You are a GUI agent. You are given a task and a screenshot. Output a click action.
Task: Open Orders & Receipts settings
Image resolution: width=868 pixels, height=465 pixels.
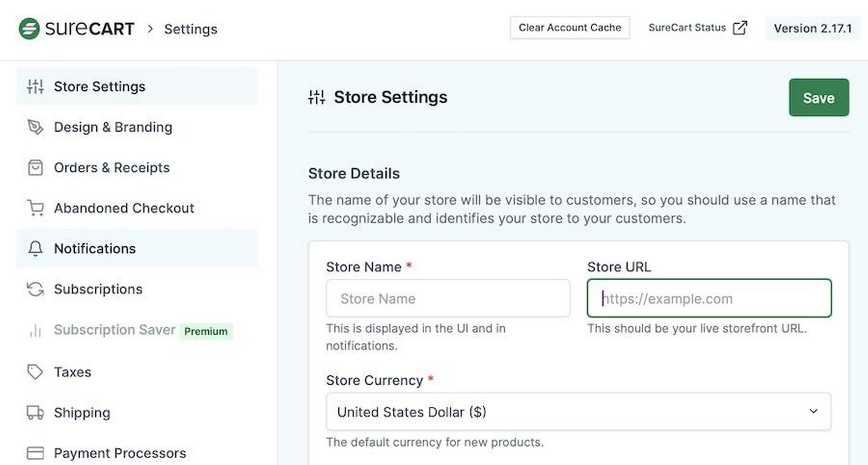pos(137,167)
